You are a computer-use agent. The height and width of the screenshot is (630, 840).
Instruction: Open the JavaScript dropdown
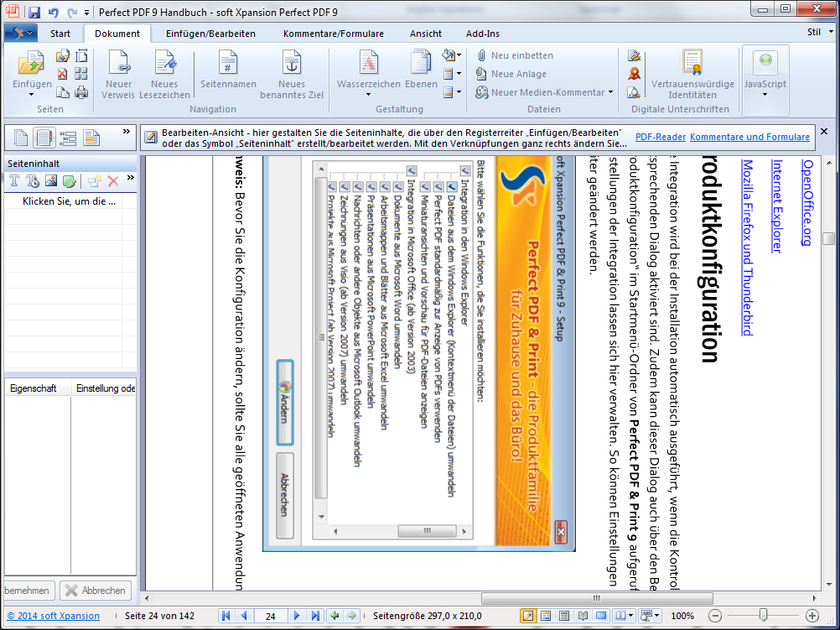(765, 81)
